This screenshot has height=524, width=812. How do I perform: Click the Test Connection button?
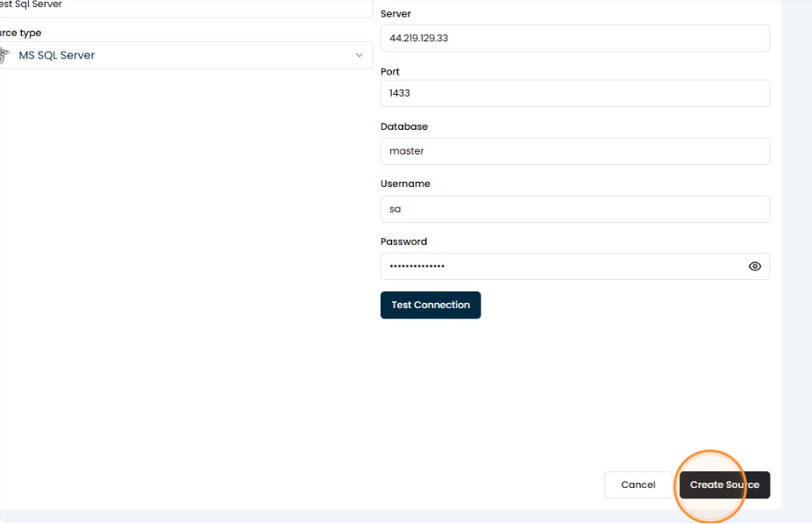(431, 305)
